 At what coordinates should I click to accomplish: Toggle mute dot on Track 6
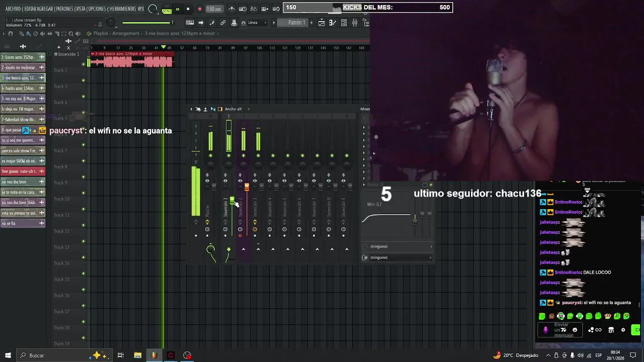pos(84,145)
